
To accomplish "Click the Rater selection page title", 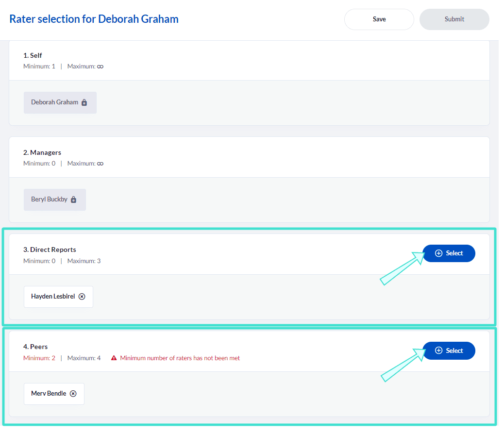I will pos(94,19).
